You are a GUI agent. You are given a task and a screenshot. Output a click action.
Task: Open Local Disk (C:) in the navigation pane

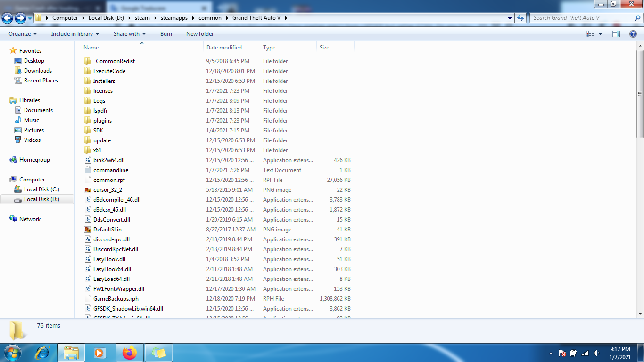41,189
